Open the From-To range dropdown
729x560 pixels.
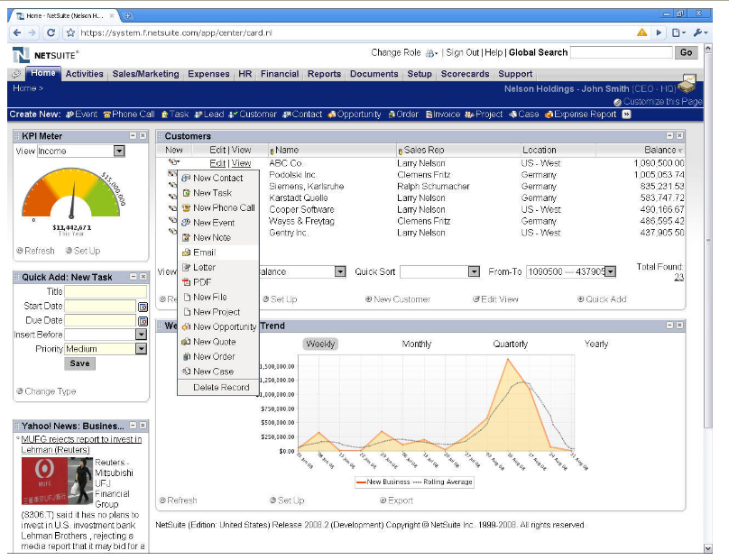tap(611, 271)
